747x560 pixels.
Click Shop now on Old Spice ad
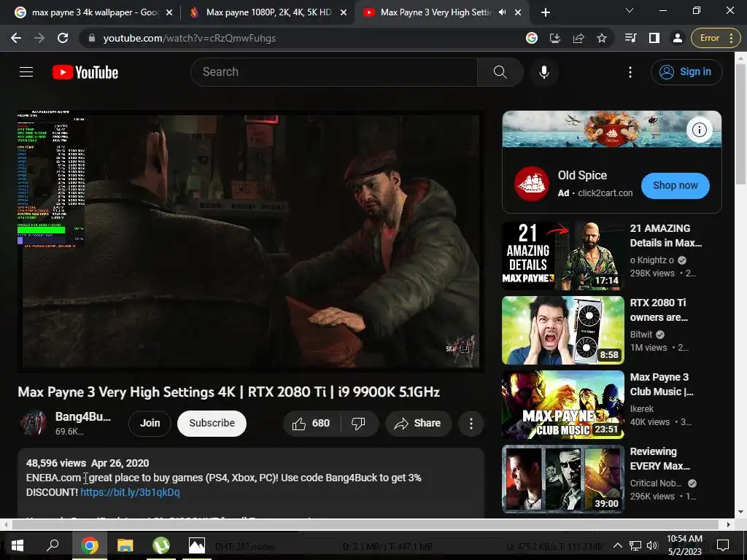675,186
